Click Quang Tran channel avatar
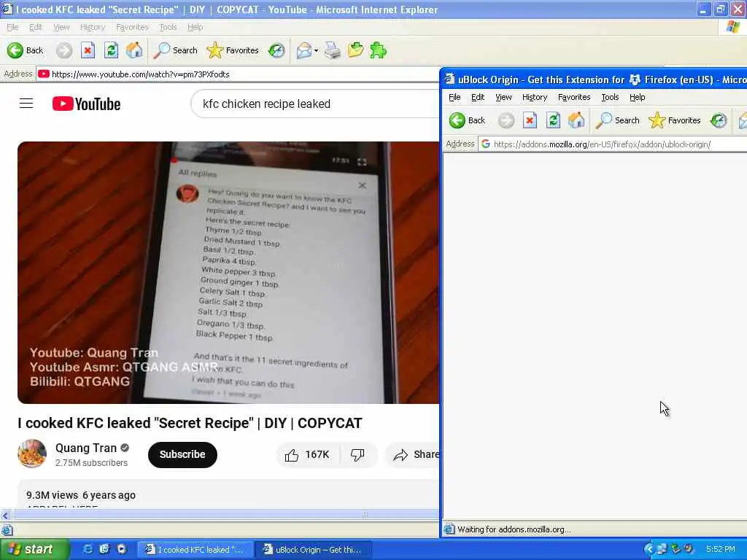The image size is (747, 560). [x=32, y=454]
